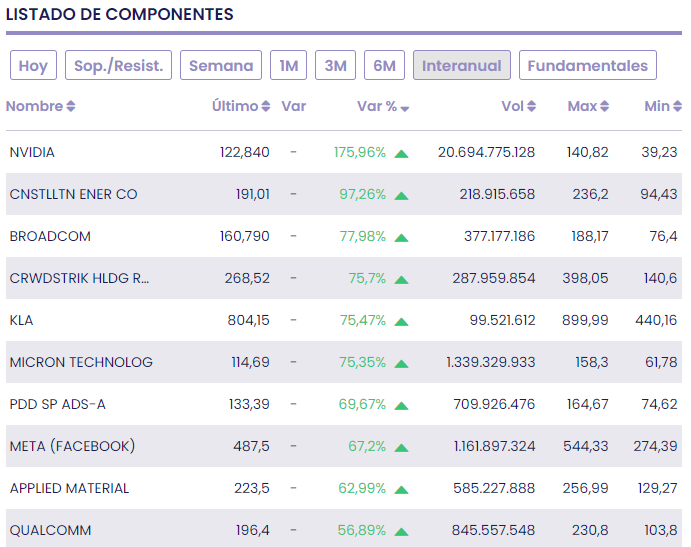Click the META (FACEBOOK) row name
691x547 pixels.
tap(72, 447)
